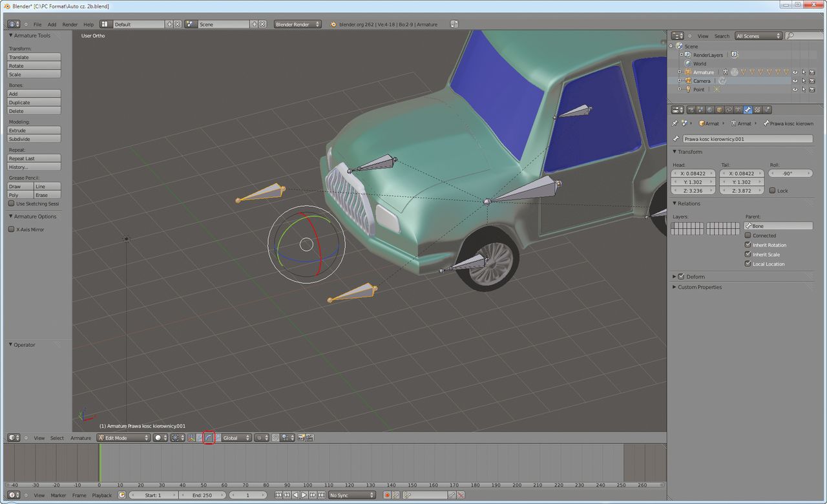Open the No Sync playback dropdown

(x=351, y=495)
